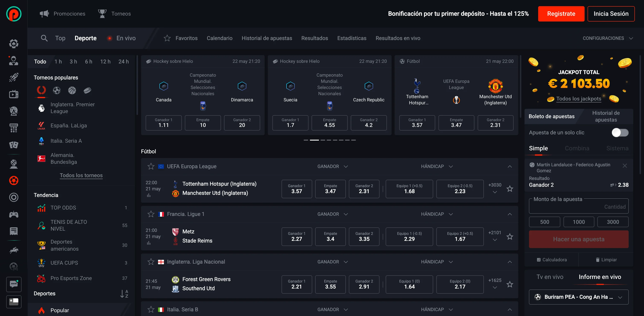Open Todos los torneos link
The image size is (644, 316).
tap(81, 175)
